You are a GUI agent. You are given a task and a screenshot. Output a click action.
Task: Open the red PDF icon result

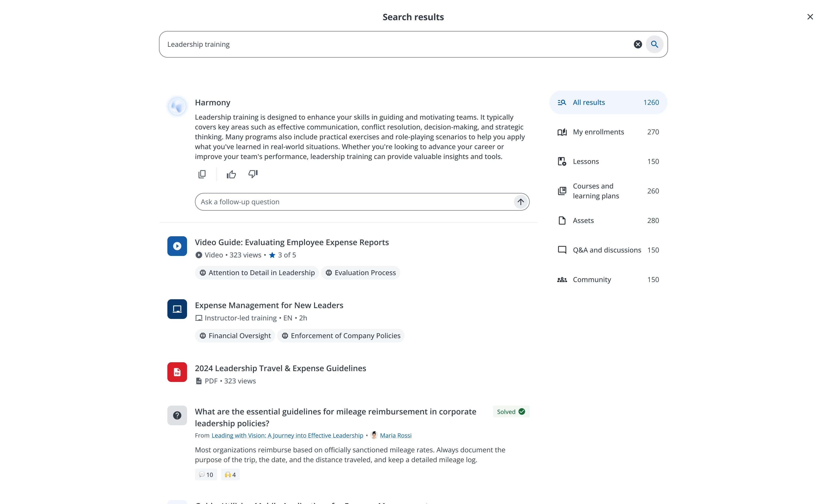[x=177, y=372]
